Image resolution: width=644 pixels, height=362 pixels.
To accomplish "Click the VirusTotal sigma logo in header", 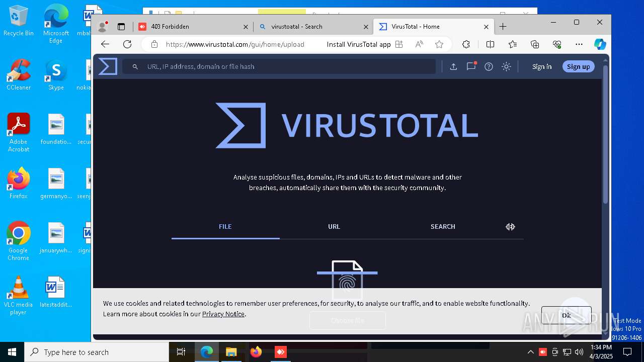I will coord(108,66).
